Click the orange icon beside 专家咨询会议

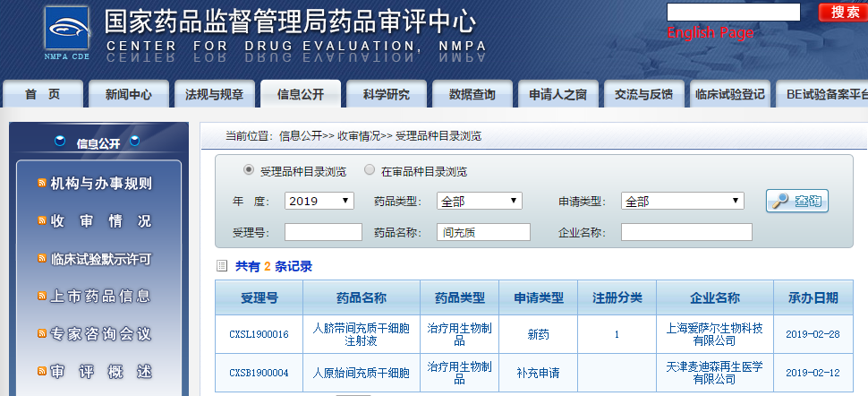click(x=41, y=334)
